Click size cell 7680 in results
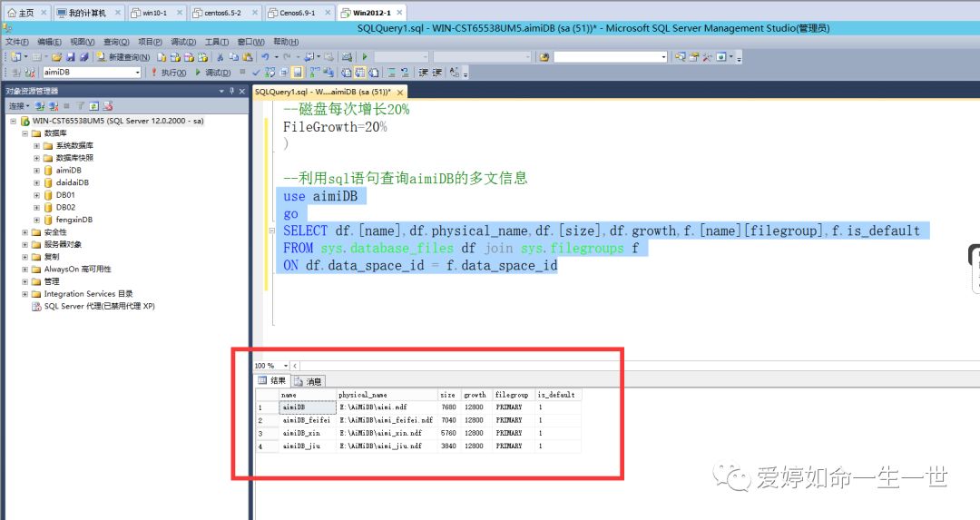Image resolution: width=980 pixels, height=520 pixels. [447, 407]
